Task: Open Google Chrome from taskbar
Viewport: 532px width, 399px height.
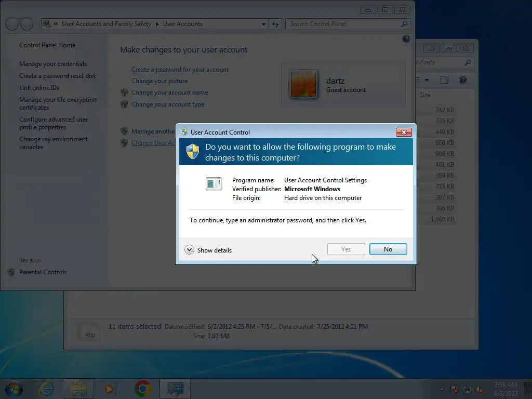Action: (x=143, y=389)
